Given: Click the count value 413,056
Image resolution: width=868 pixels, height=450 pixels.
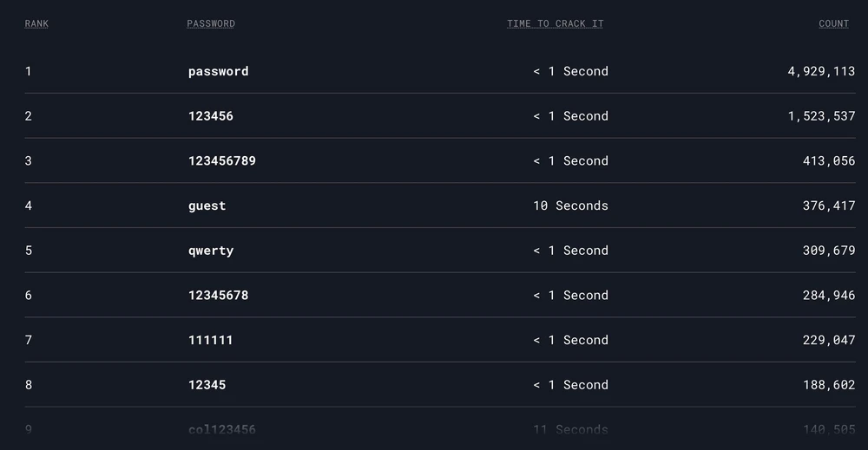Looking at the screenshot, I should click(829, 160).
